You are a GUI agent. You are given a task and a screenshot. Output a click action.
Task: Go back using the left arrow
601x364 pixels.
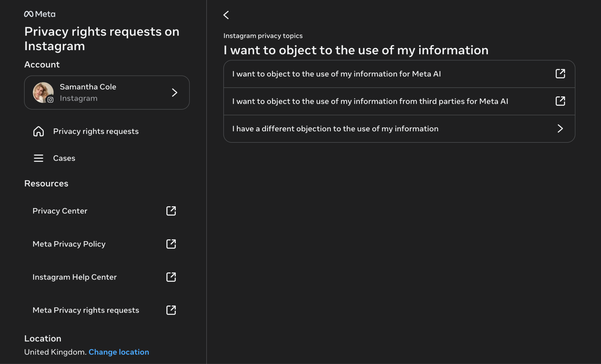pyautogui.click(x=226, y=15)
